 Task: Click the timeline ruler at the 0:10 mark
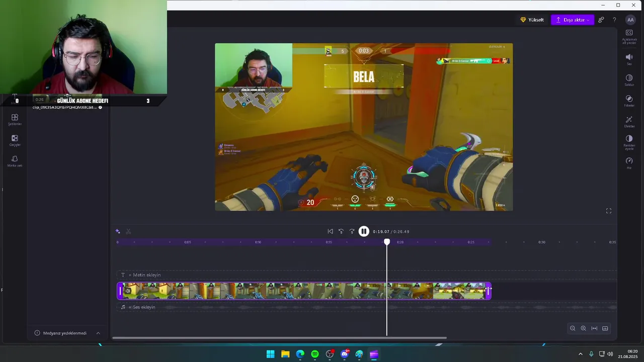[258, 242]
